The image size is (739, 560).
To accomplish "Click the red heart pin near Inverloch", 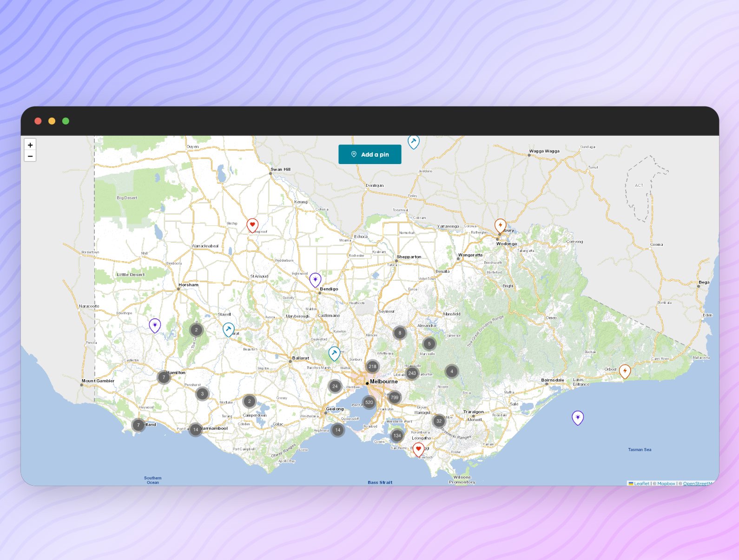I will [x=418, y=449].
